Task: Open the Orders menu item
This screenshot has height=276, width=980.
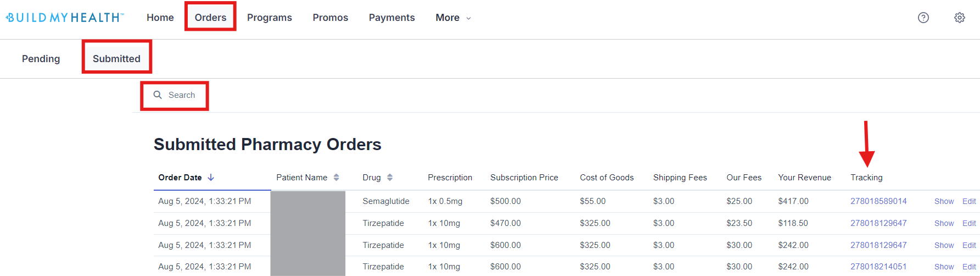Action: coord(210,18)
